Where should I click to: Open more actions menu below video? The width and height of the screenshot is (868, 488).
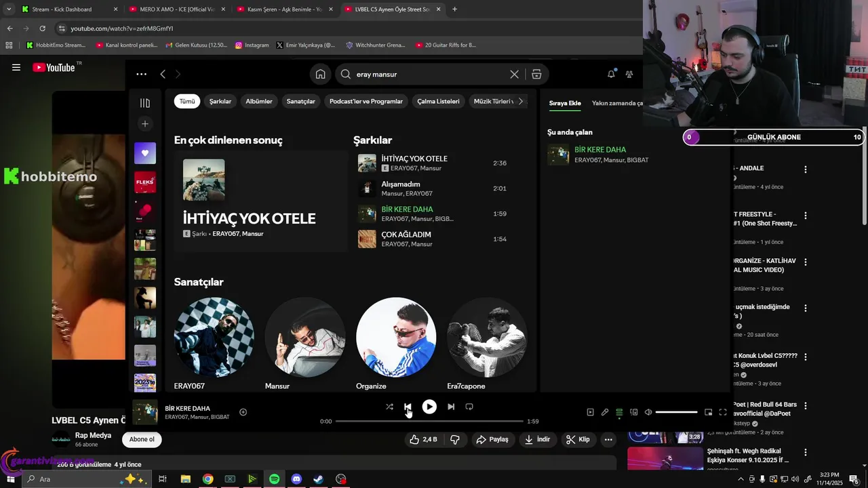(x=608, y=439)
